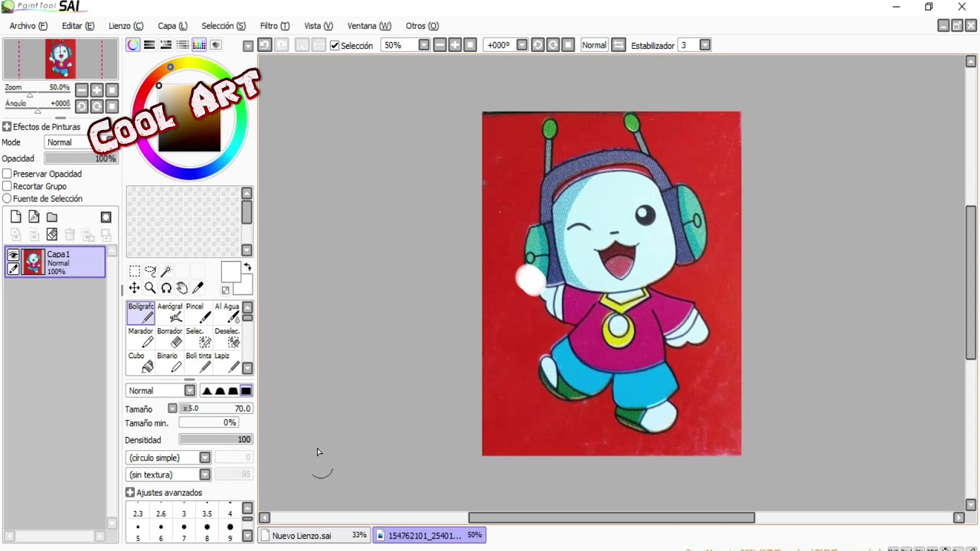Choose the lasso selection tool

click(x=150, y=271)
